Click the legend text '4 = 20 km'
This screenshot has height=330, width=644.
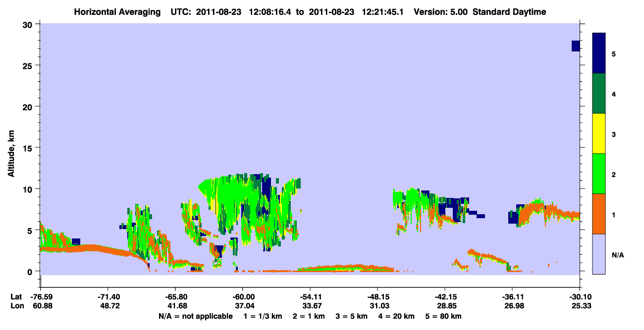(x=396, y=316)
